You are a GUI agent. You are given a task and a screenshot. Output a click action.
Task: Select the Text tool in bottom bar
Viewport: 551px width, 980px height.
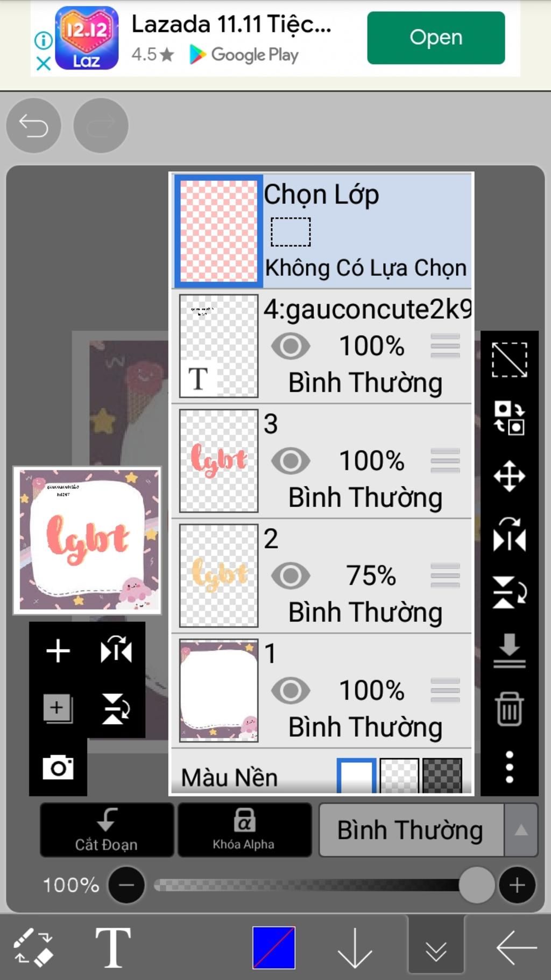(x=113, y=948)
